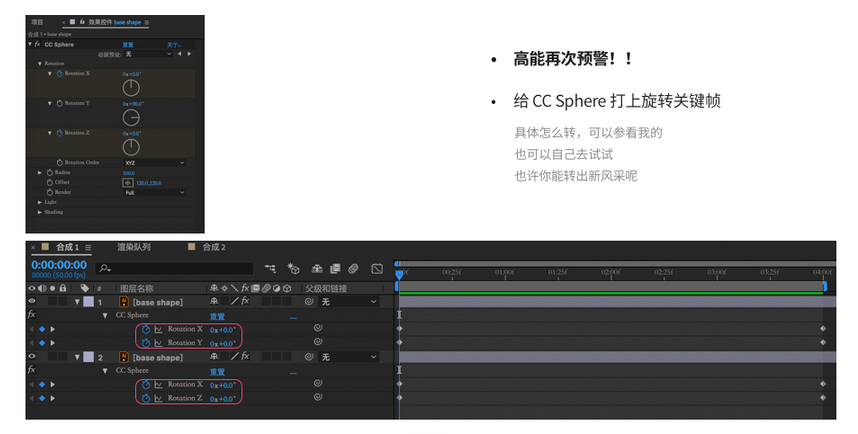Click the graph editor button in the timeline toolbar
The image size is (858, 434).
[377, 268]
